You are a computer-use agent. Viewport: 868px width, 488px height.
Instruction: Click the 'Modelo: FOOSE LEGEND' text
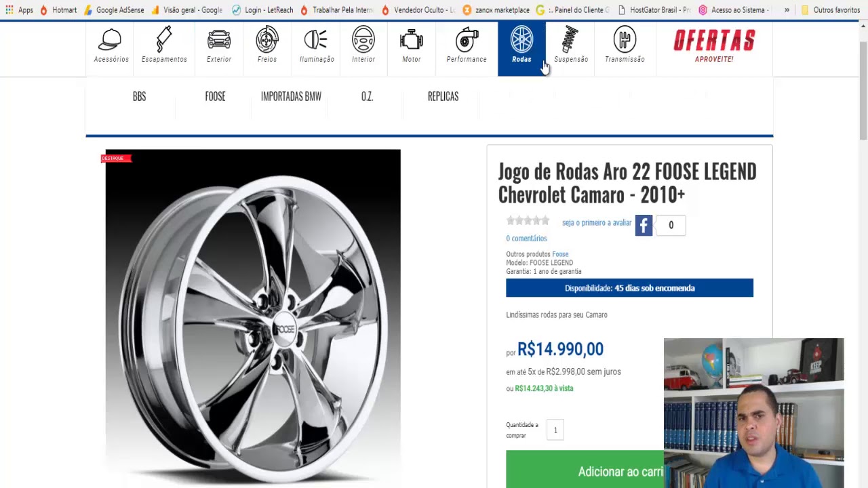pyautogui.click(x=539, y=263)
